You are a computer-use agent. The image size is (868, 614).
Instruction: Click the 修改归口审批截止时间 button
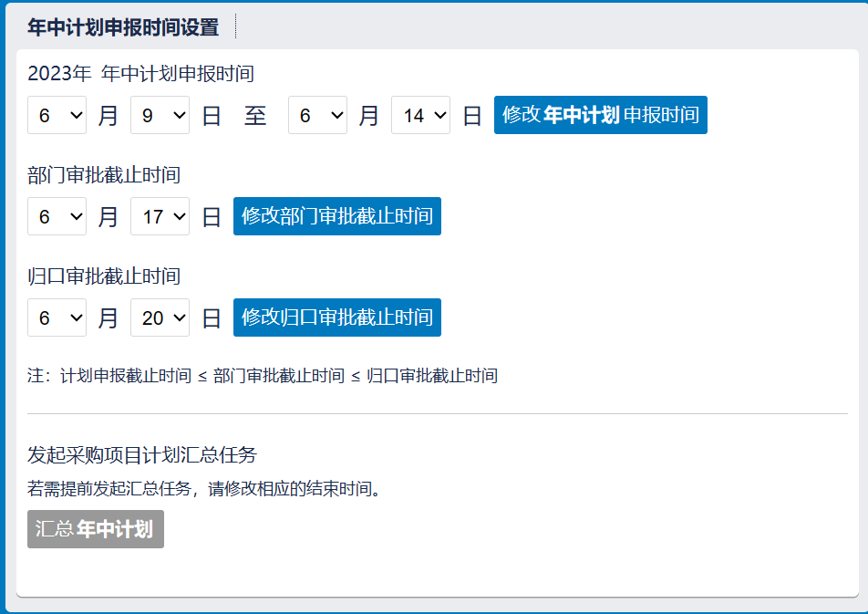click(336, 317)
